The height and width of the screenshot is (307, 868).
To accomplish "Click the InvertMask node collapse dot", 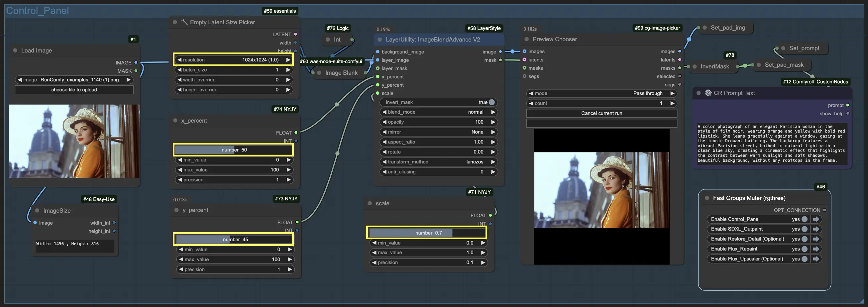I will click(x=695, y=67).
